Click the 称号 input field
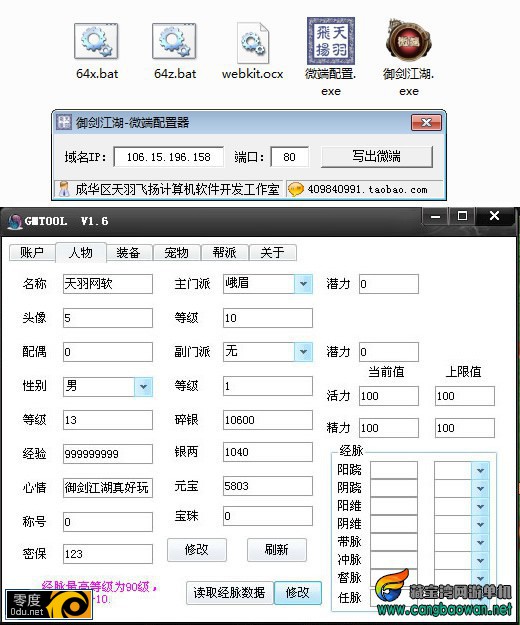The image size is (520, 625). (x=108, y=522)
